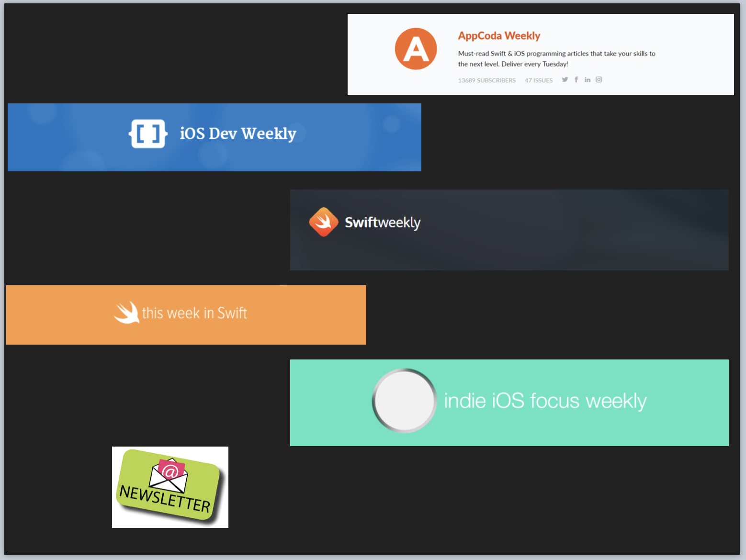Image resolution: width=746 pixels, height=560 pixels.
Task: Click 'indie iOS focus weekly' text
Action: pos(545,401)
